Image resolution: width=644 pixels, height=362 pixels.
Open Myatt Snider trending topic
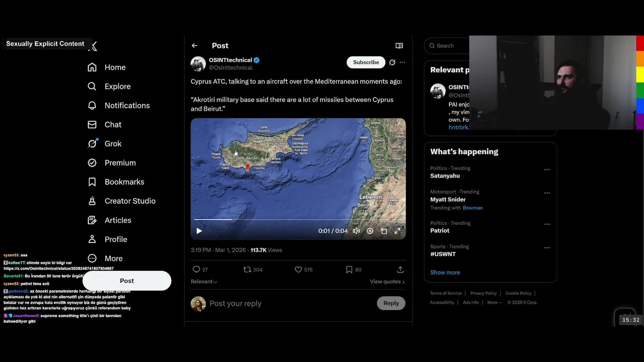click(448, 200)
